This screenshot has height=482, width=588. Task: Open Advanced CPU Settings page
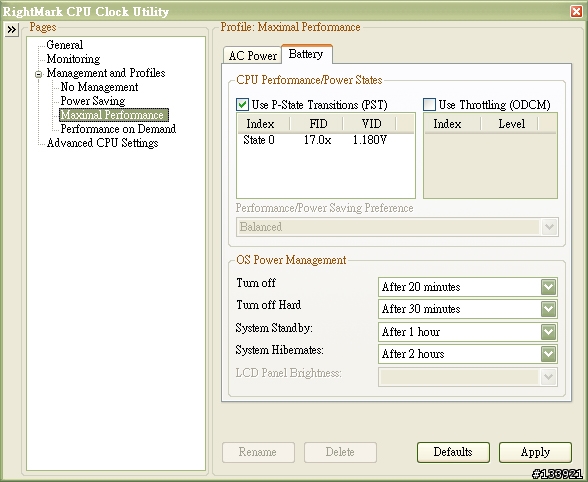[102, 143]
